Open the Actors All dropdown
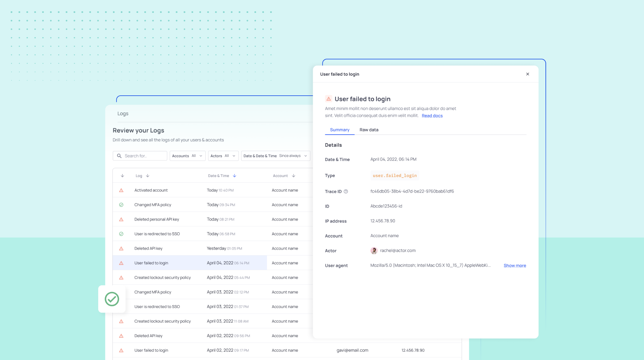 tap(223, 156)
